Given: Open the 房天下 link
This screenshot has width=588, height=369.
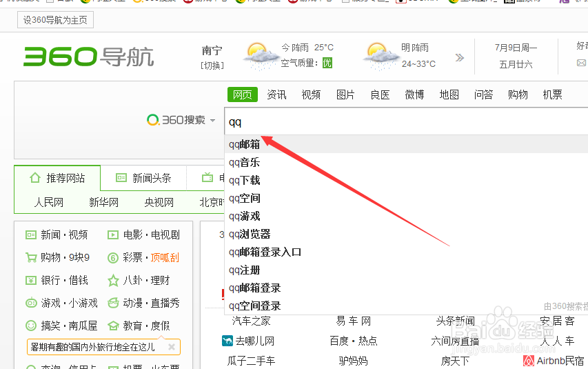Looking at the screenshot, I should (x=455, y=361).
